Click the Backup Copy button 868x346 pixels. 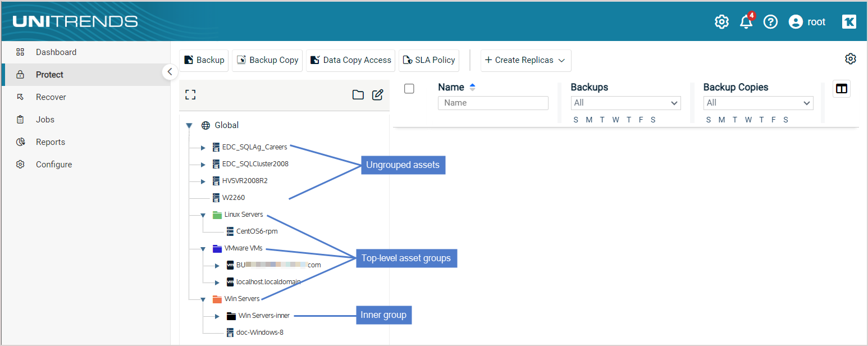pos(267,60)
